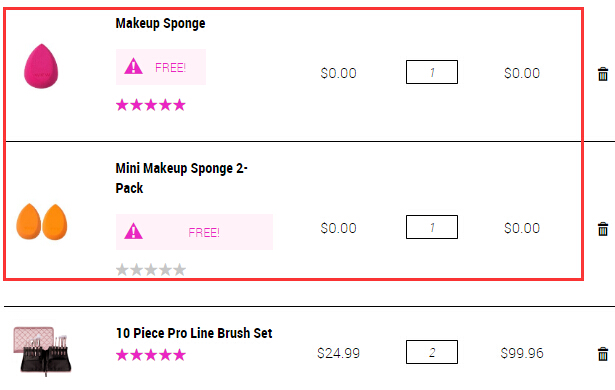Delete Mini Makeup Sponge 2-Pack via trash icon
The image size is (615, 390).
point(603,229)
